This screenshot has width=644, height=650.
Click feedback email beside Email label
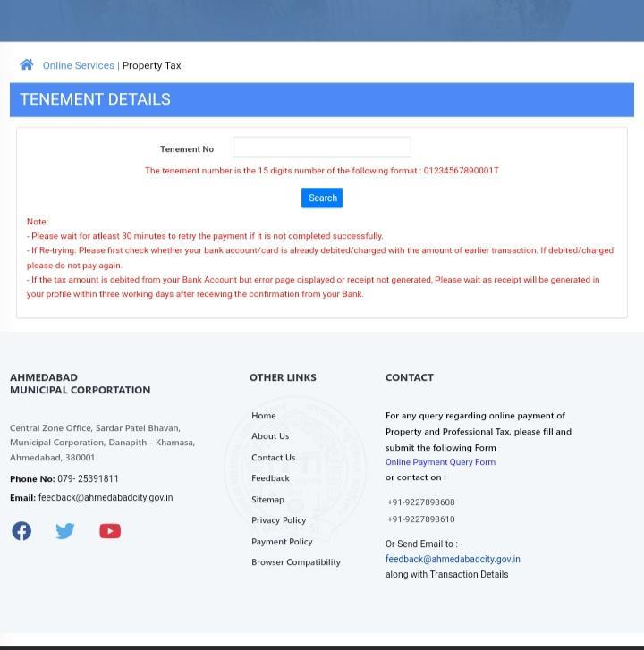(106, 497)
